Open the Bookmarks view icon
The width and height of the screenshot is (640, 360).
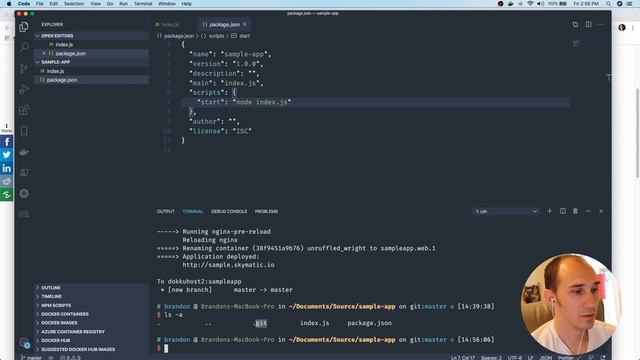[24, 131]
